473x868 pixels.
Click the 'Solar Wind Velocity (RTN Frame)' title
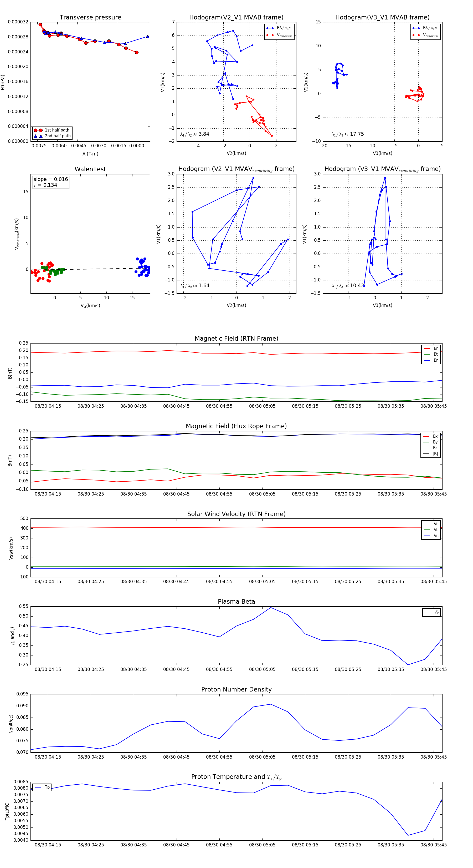point(236,514)
